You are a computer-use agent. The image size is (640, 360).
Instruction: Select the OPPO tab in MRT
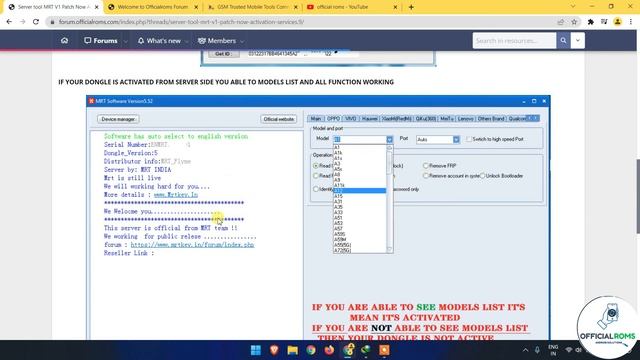pos(333,118)
